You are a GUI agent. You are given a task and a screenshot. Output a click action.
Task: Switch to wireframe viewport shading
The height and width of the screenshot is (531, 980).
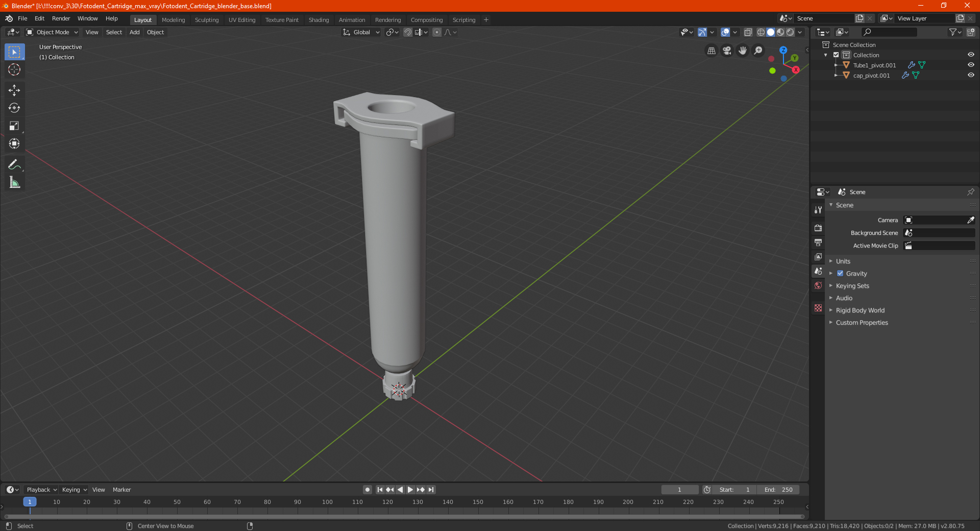point(761,32)
